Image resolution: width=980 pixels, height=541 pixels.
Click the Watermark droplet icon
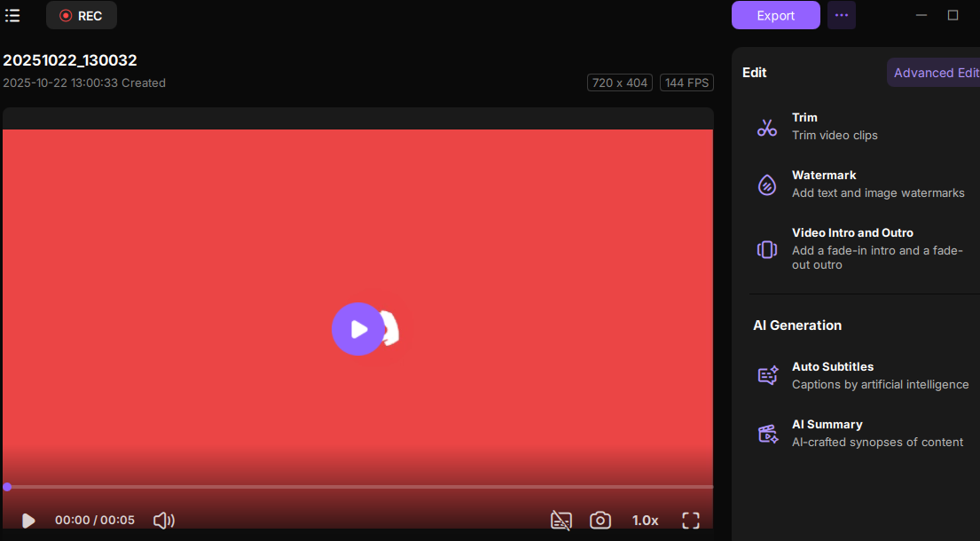coord(767,184)
